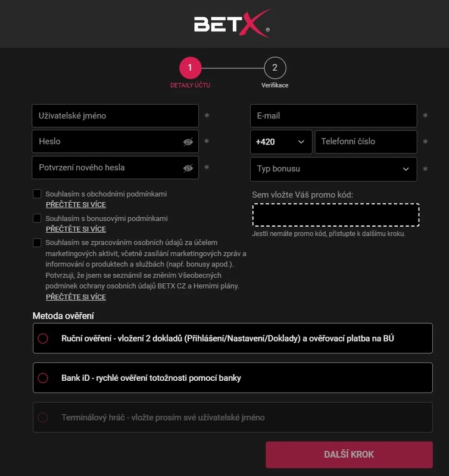
Task: Select the Terminálový hráč option
Action: coord(42,417)
